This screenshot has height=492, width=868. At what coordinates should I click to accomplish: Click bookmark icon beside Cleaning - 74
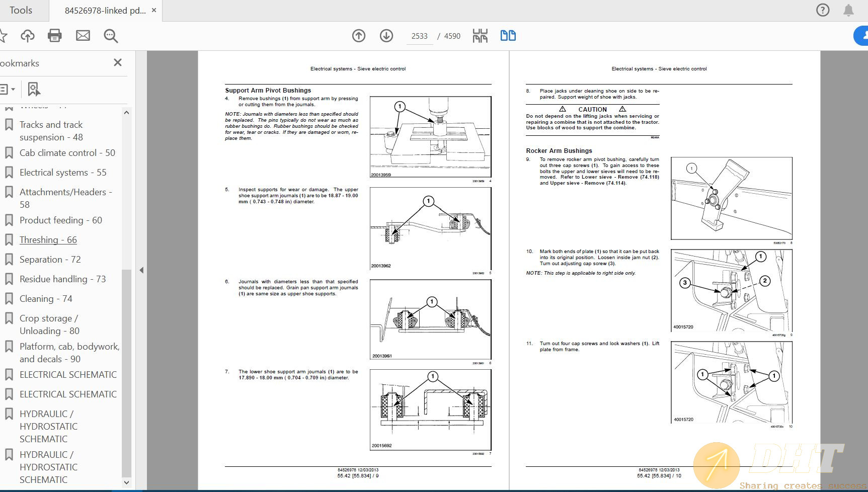point(9,299)
